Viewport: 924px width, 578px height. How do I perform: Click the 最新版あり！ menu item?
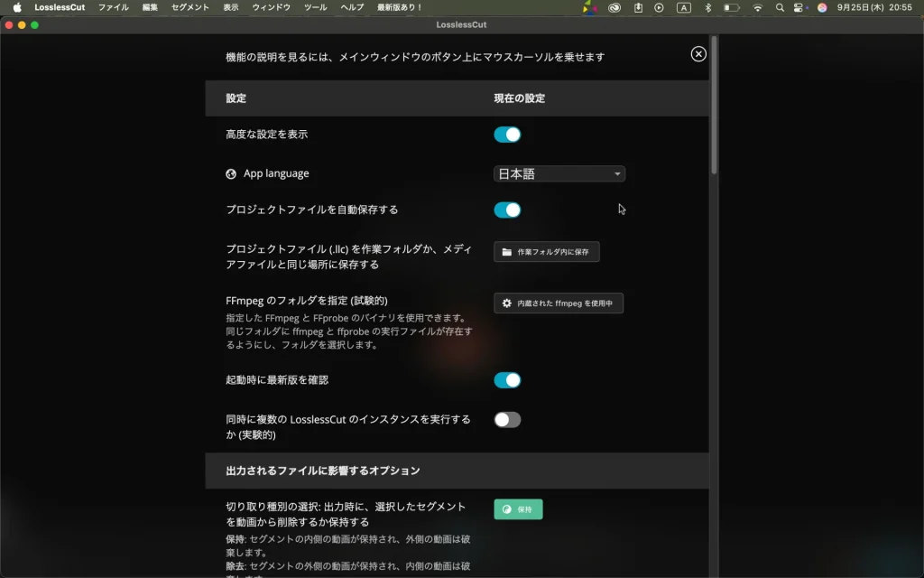coord(400,7)
